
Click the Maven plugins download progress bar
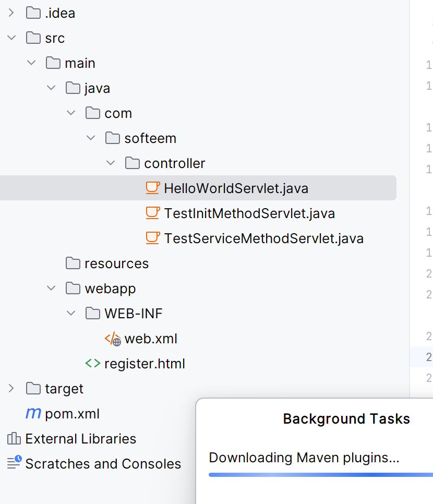[x=320, y=474]
